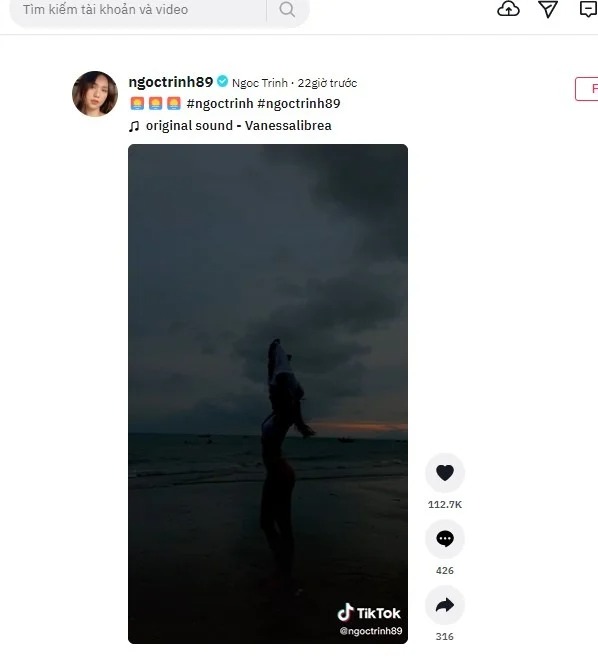Open the #ngoctrinh hashtag
The height and width of the screenshot is (657, 598).
click(220, 103)
